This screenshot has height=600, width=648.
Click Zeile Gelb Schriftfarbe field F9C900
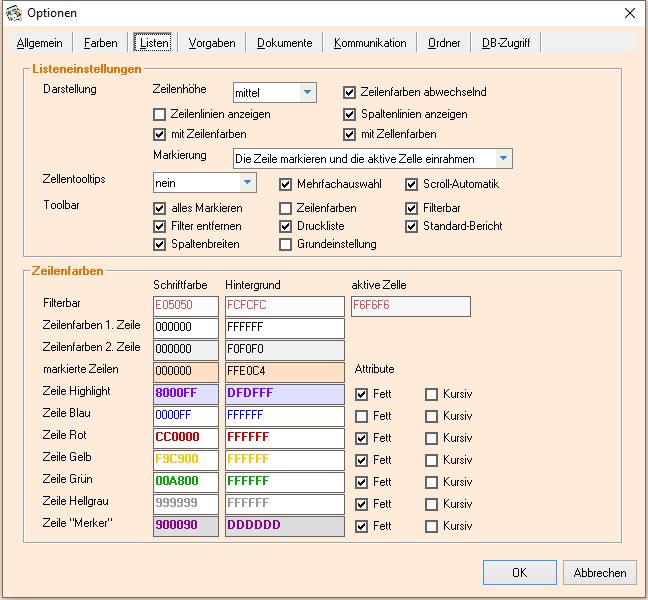coord(185,460)
